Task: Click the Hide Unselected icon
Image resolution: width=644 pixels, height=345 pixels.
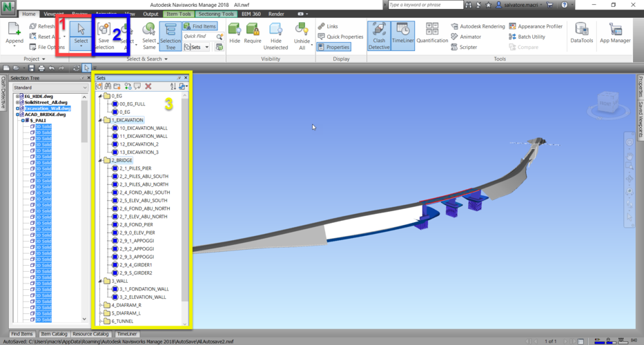Action: [x=275, y=36]
